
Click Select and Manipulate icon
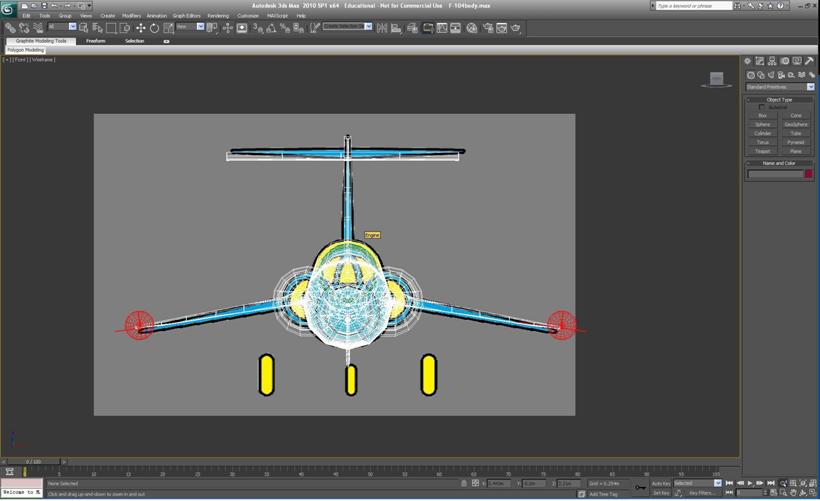coord(227,28)
